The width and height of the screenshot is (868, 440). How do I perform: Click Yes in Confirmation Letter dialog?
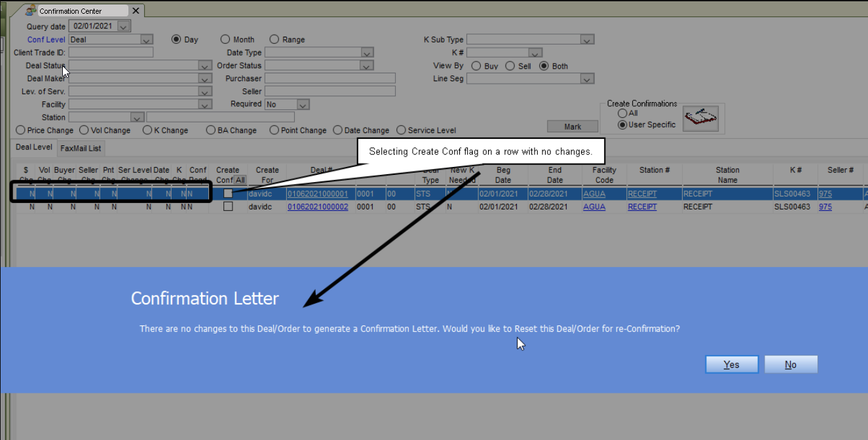731,365
